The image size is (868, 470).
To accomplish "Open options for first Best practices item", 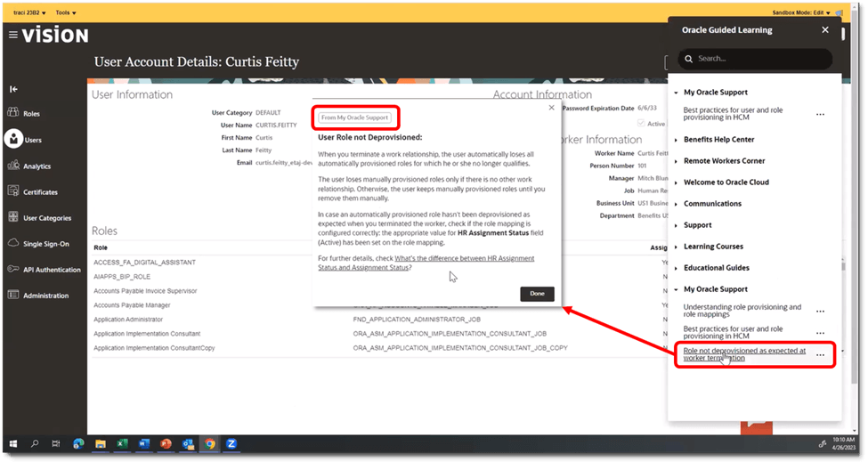I will (820, 114).
